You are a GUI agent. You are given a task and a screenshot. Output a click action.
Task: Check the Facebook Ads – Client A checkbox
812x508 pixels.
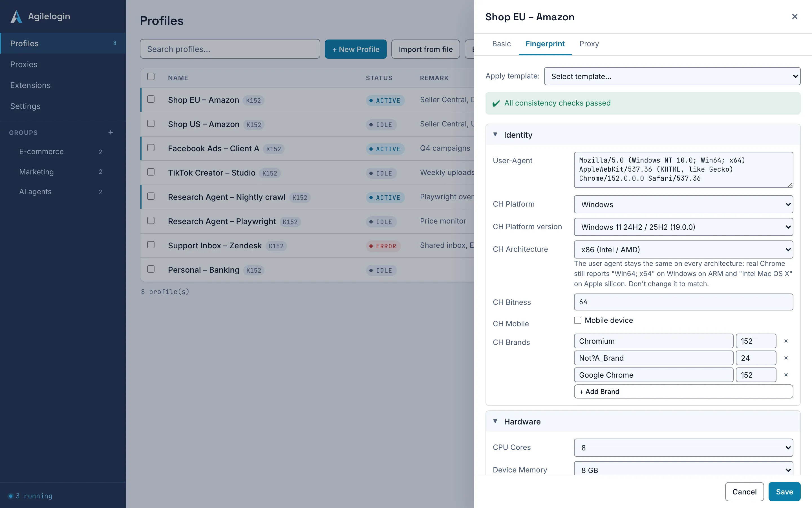(x=151, y=148)
